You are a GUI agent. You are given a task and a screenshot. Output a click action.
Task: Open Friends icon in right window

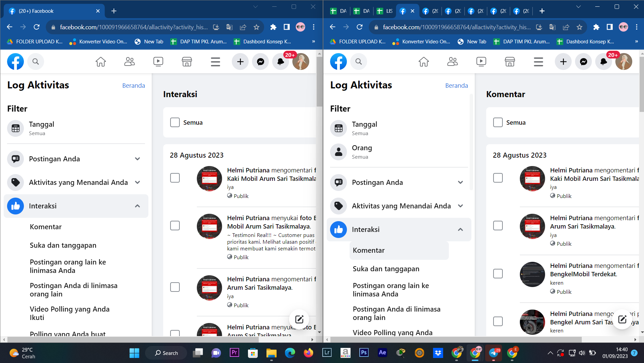click(453, 62)
